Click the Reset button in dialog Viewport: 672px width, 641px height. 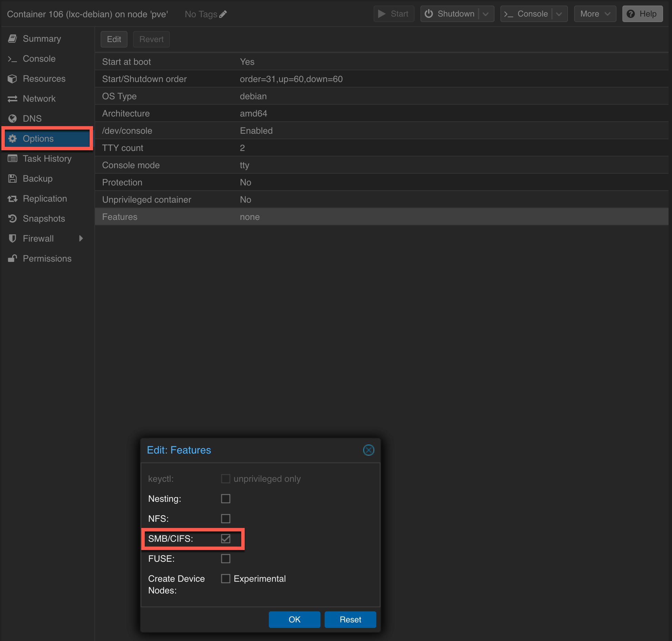tap(350, 620)
